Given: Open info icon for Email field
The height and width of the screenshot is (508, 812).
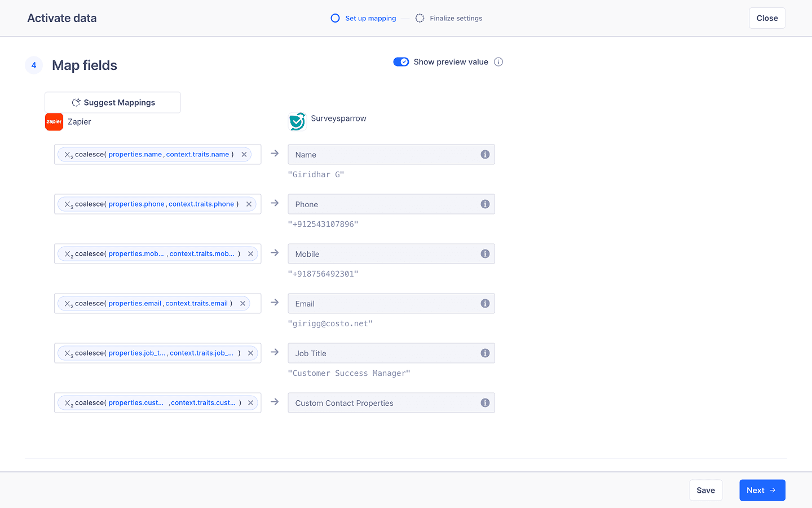Looking at the screenshot, I should click(x=485, y=304).
